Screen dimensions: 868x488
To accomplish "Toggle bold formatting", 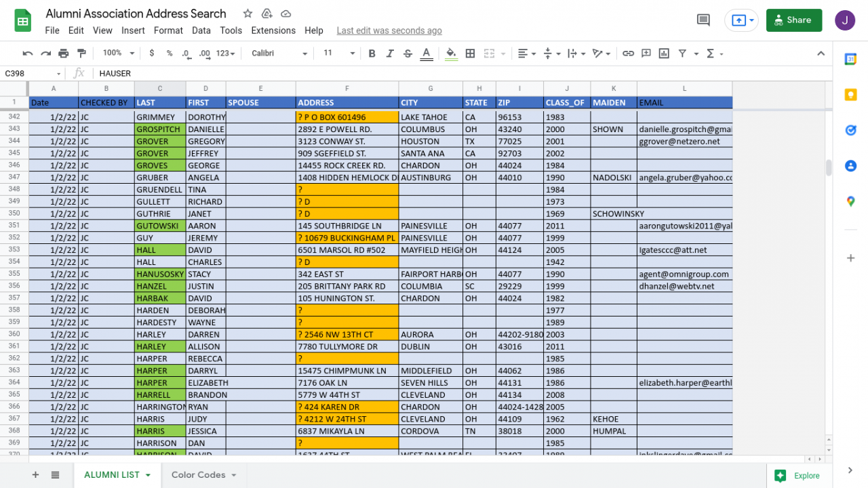I will [x=372, y=54].
